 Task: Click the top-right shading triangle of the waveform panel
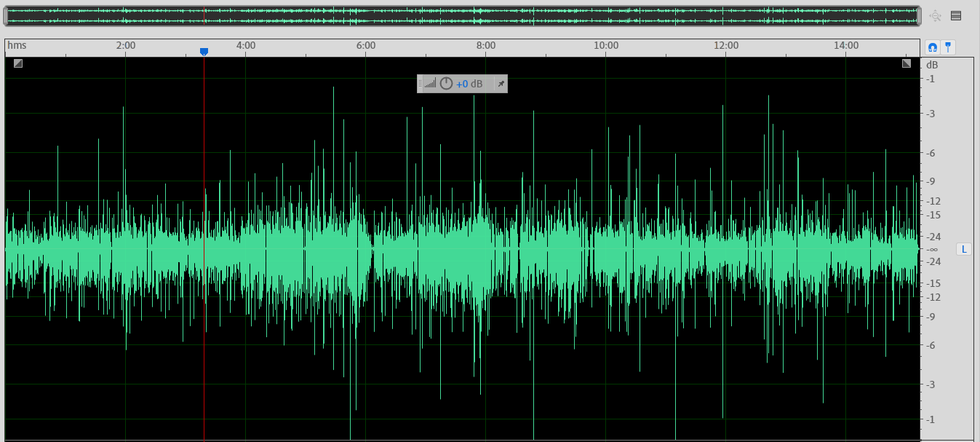904,64
